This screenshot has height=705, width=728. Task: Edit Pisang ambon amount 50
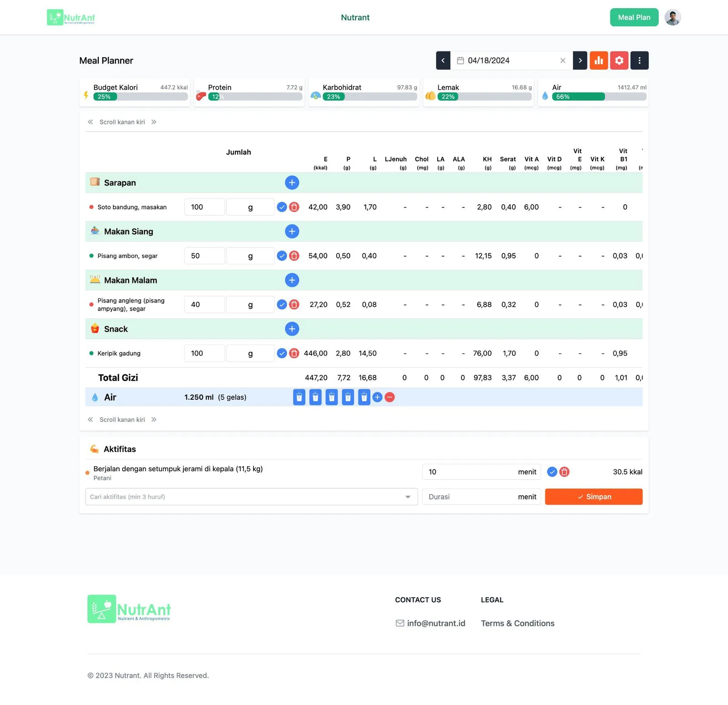pos(205,256)
